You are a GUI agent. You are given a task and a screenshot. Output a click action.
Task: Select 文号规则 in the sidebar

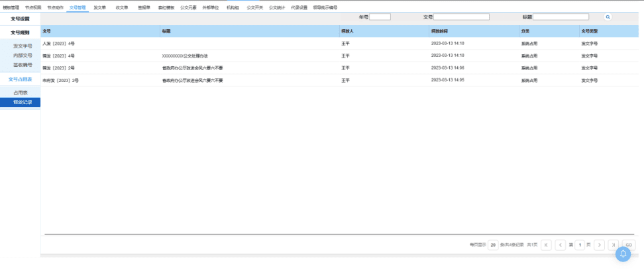[x=20, y=32]
